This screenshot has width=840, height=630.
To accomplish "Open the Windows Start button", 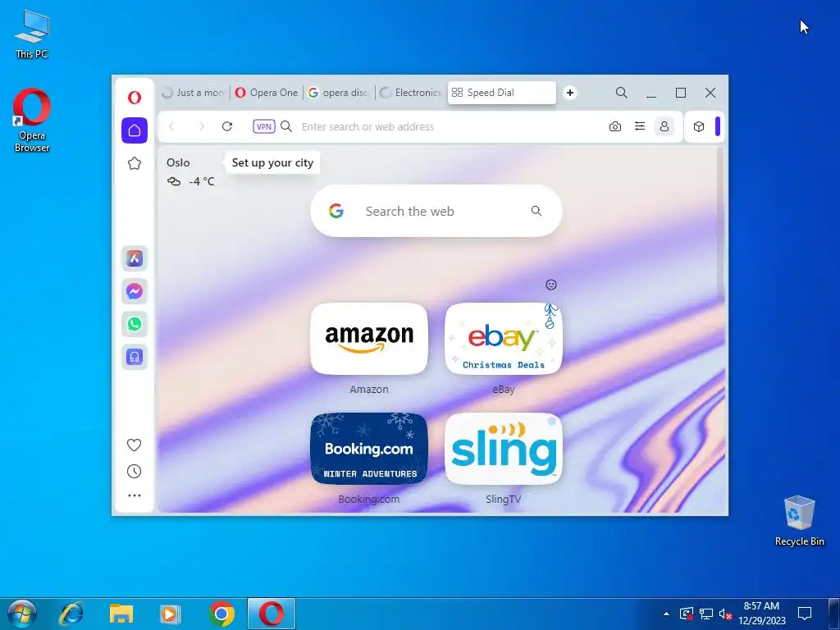I will point(22,614).
